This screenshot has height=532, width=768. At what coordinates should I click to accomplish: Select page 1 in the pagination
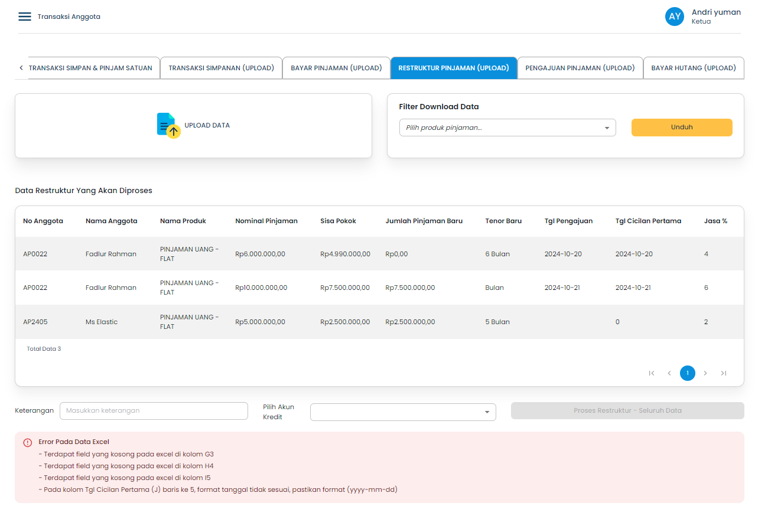pyautogui.click(x=687, y=373)
